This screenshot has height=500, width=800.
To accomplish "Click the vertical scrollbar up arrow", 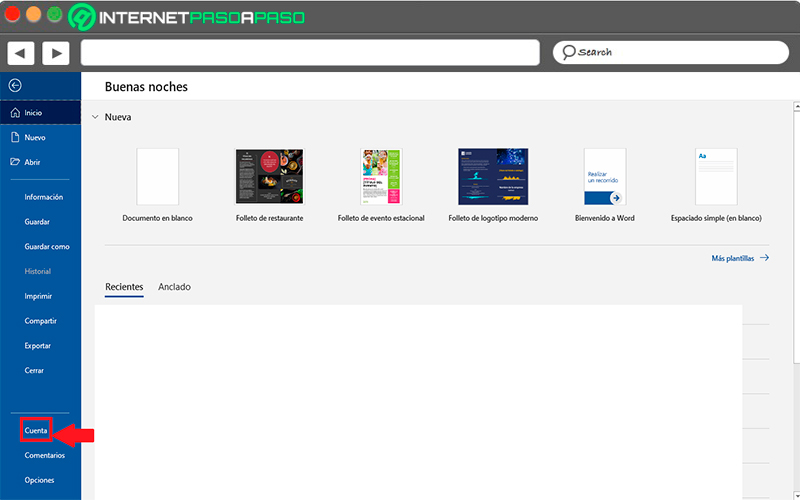I will [x=796, y=106].
